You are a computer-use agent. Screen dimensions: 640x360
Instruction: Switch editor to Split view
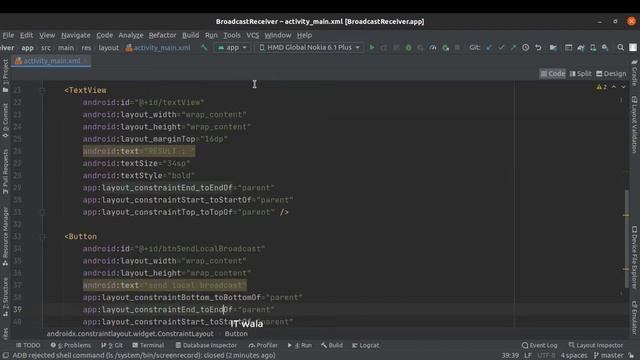pyautogui.click(x=580, y=74)
